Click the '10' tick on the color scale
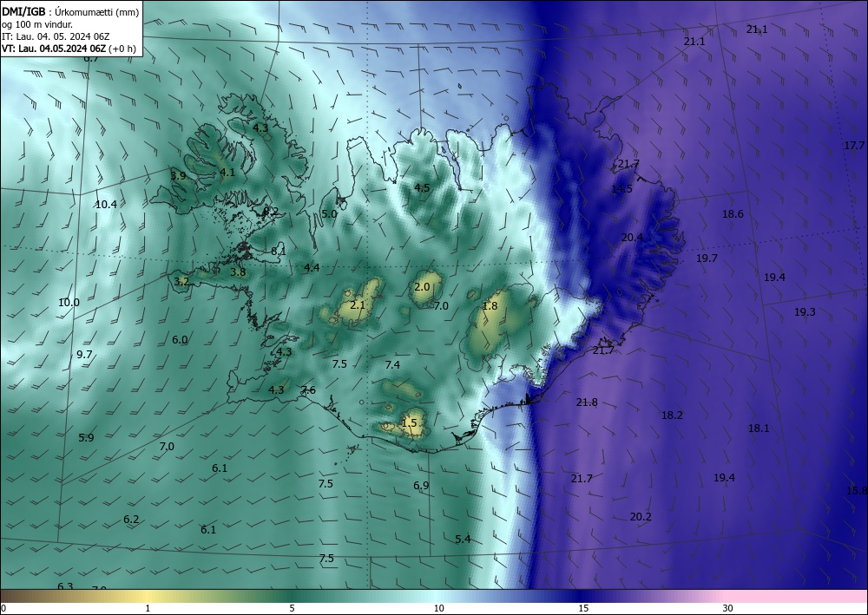The width and height of the screenshot is (868, 615). [x=438, y=608]
